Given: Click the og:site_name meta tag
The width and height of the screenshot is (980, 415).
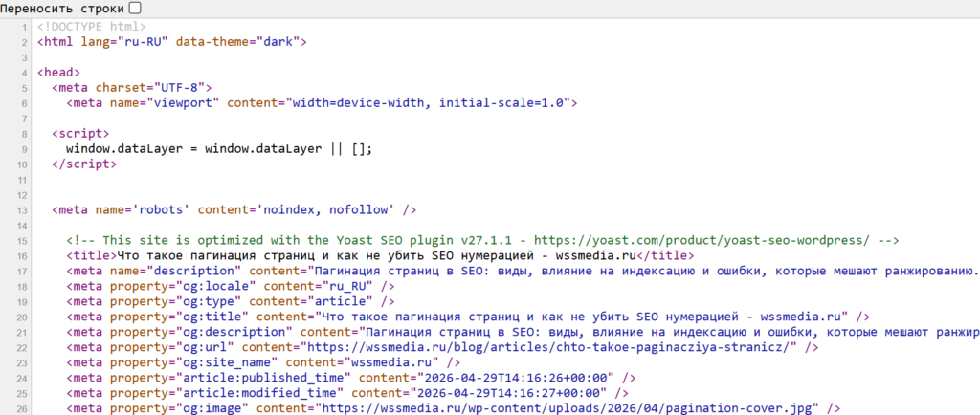Looking at the screenshot, I should tap(264, 362).
